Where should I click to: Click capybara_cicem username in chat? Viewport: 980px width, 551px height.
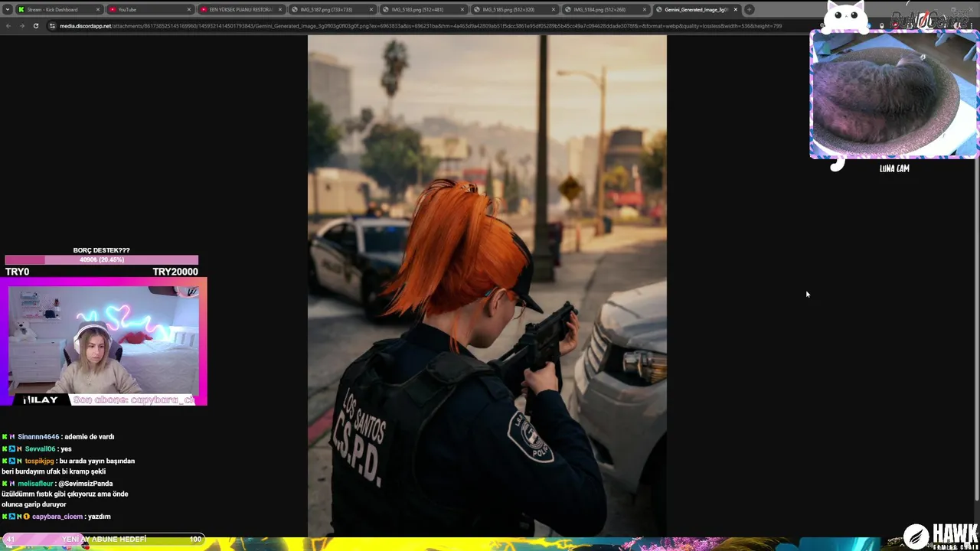click(57, 517)
